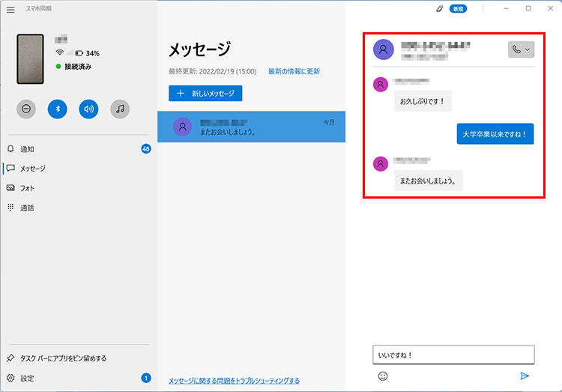Image resolution: width=562 pixels, height=392 pixels.
Task: Open 設定 settings
Action: coord(27,379)
